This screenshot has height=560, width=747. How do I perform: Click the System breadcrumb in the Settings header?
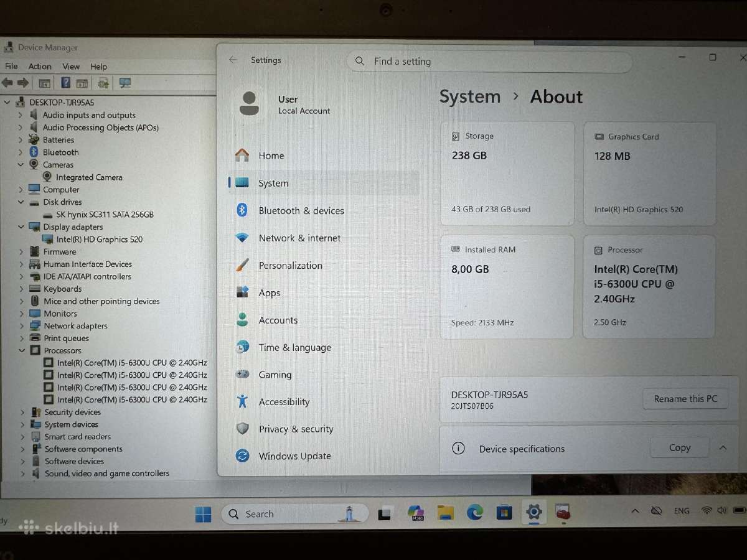(x=470, y=96)
